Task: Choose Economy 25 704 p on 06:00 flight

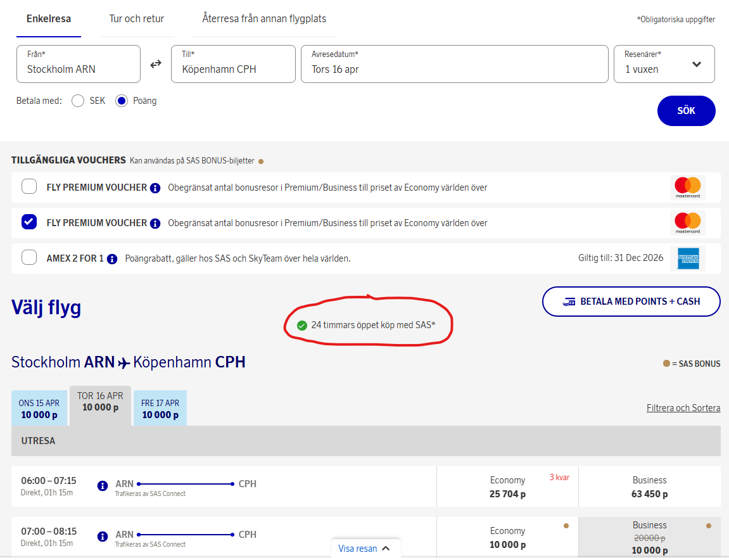Action: (508, 487)
